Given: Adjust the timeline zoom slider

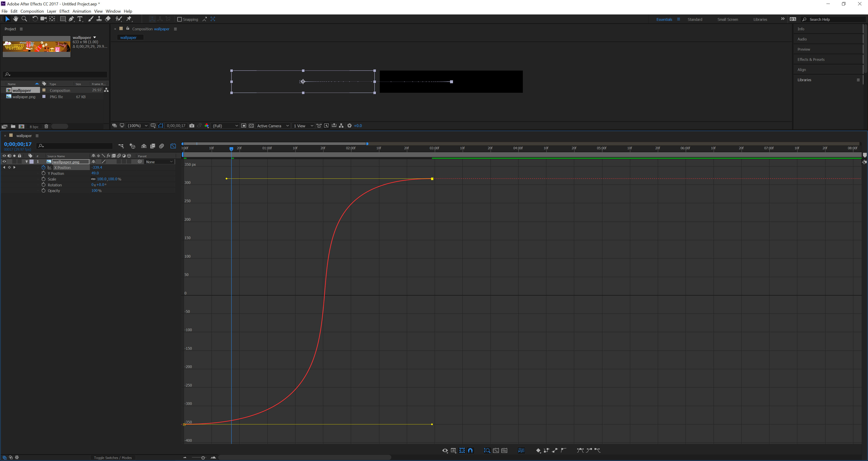Looking at the screenshot, I should click(x=203, y=458).
